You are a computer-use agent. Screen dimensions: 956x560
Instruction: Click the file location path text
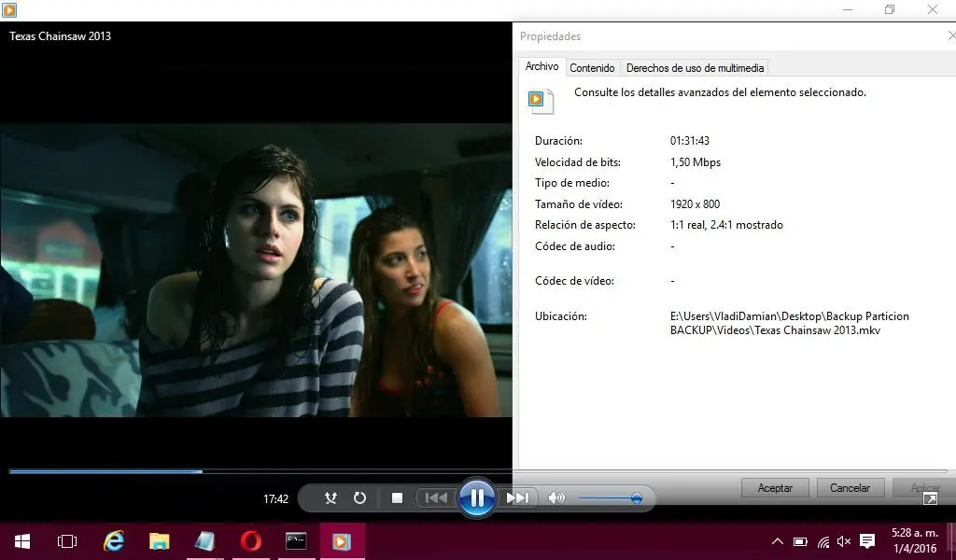tap(790, 323)
